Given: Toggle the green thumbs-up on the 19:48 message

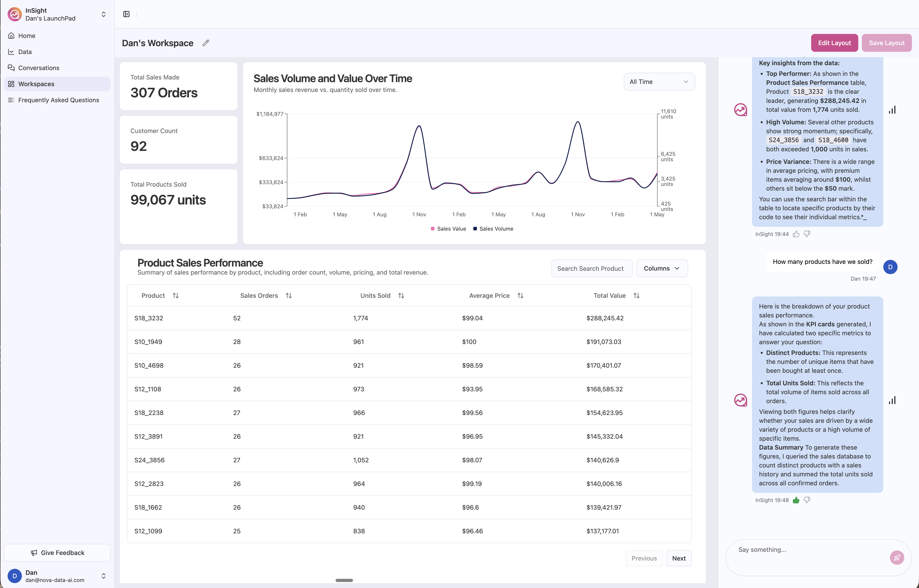Looking at the screenshot, I should tap(796, 500).
